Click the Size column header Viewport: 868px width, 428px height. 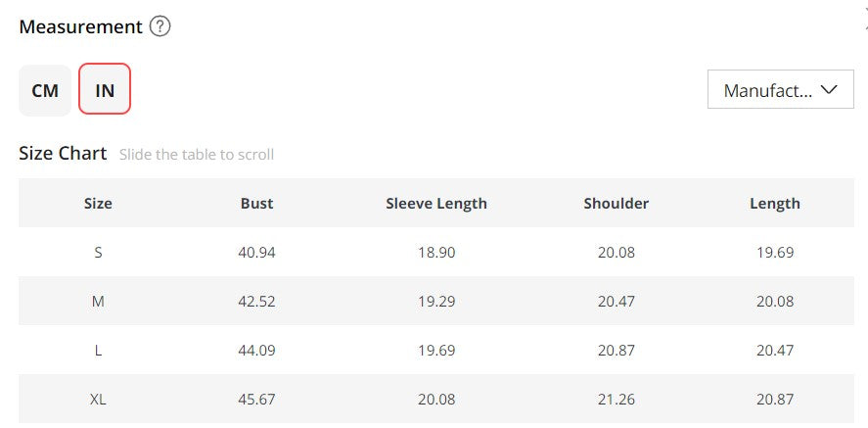98,204
